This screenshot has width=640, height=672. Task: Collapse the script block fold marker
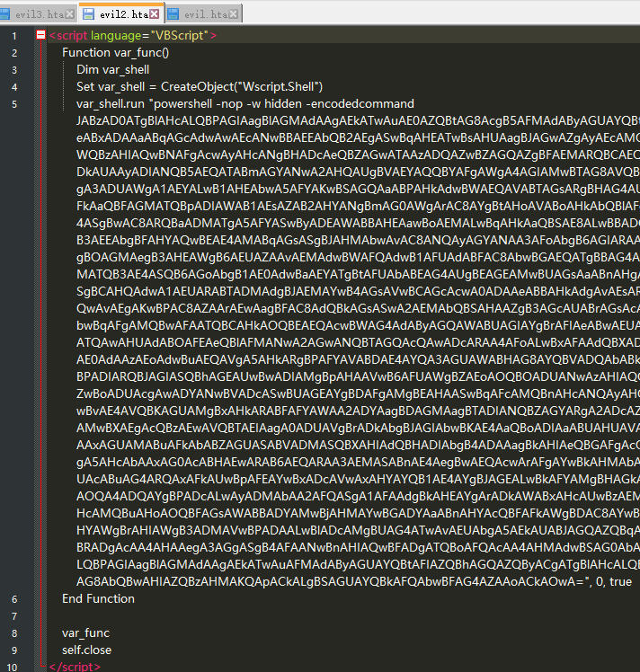coord(40,35)
